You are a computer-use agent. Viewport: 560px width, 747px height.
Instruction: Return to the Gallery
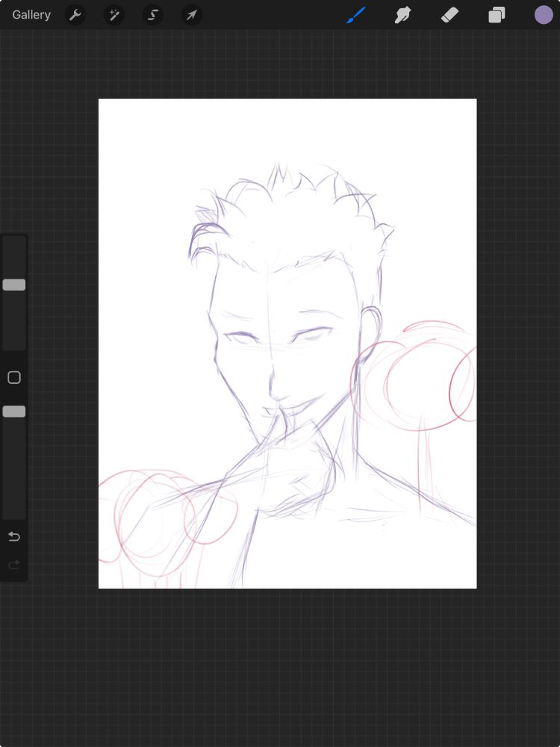31,15
